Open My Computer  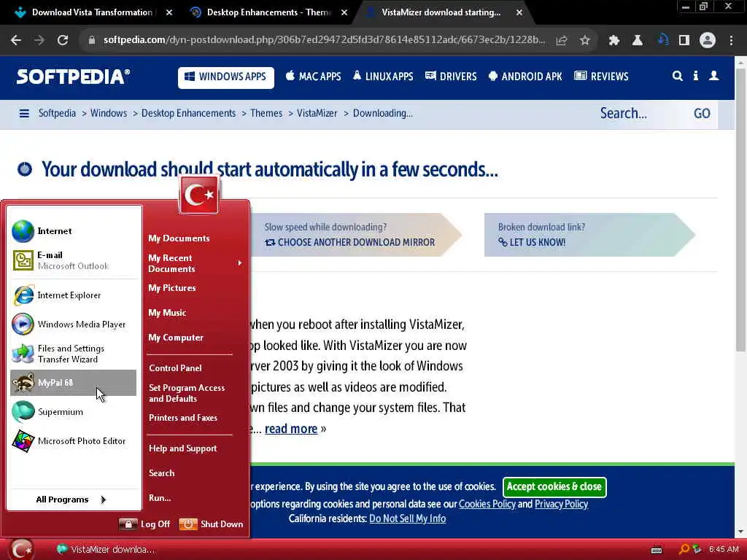click(176, 338)
